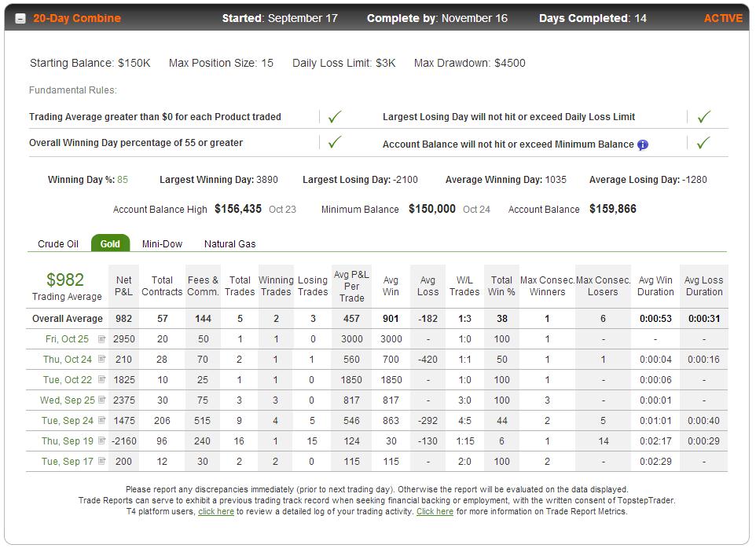Image resolution: width=756 pixels, height=552 pixels.
Task: Open the Wed, Sep 25 report icon
Action: tap(101, 400)
